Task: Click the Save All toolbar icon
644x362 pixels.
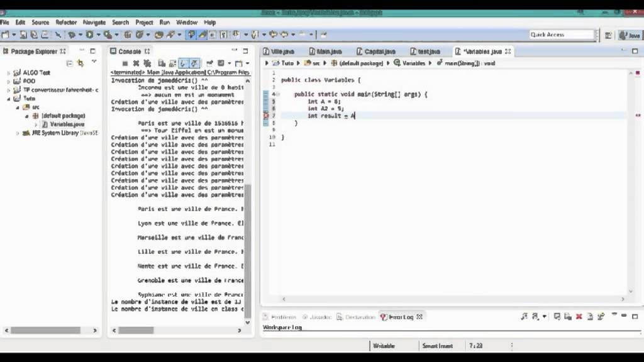Action: 34,35
